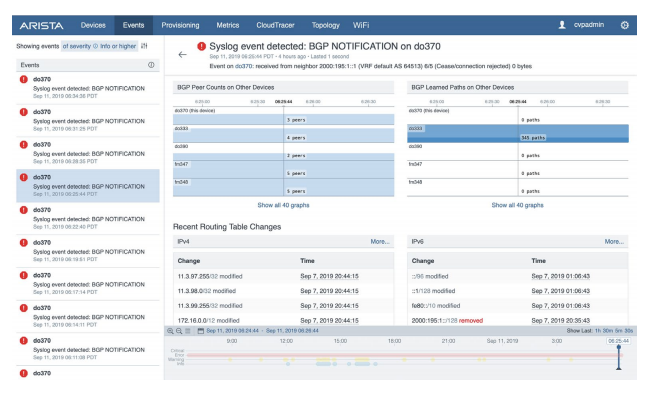Screen dimensions: 650x400
Task: Click critical icon of the 06:14:11 event
Action: [24, 308]
